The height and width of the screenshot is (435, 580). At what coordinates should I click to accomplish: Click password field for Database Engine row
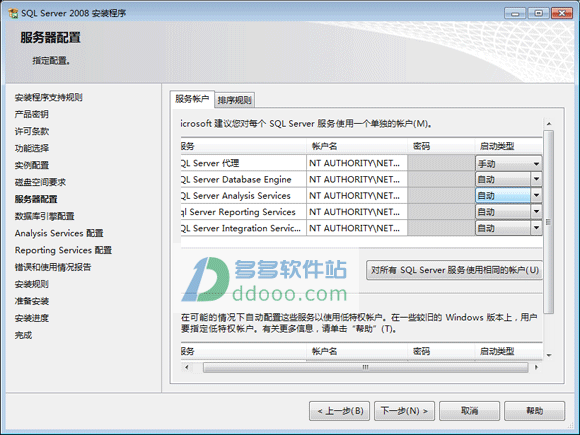pos(441,179)
